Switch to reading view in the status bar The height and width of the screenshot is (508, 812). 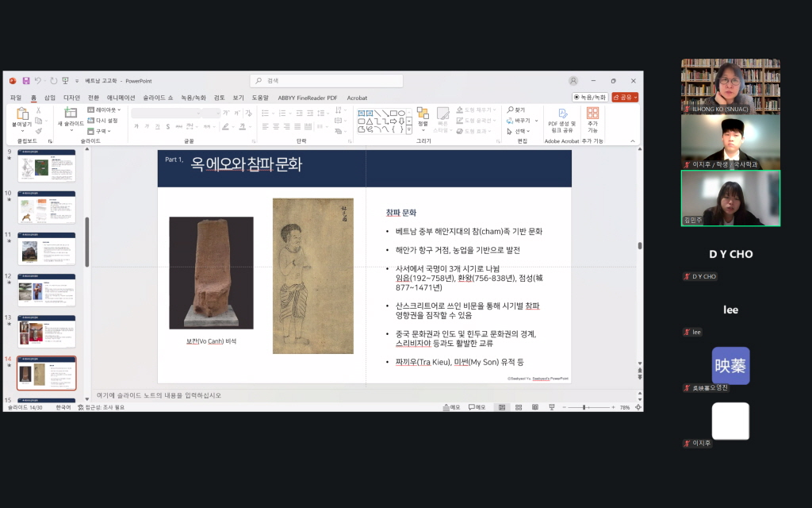535,407
